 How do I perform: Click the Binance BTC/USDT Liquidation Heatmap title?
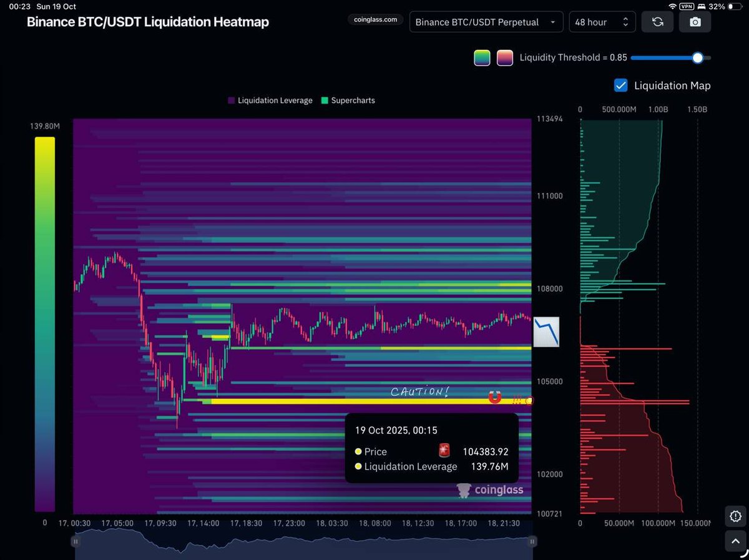pos(148,22)
